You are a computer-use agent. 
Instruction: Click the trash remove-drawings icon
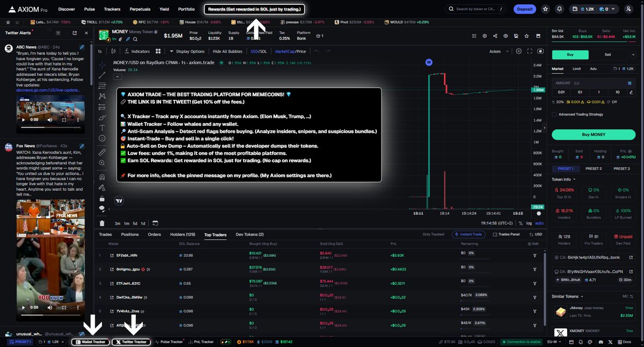click(x=102, y=223)
